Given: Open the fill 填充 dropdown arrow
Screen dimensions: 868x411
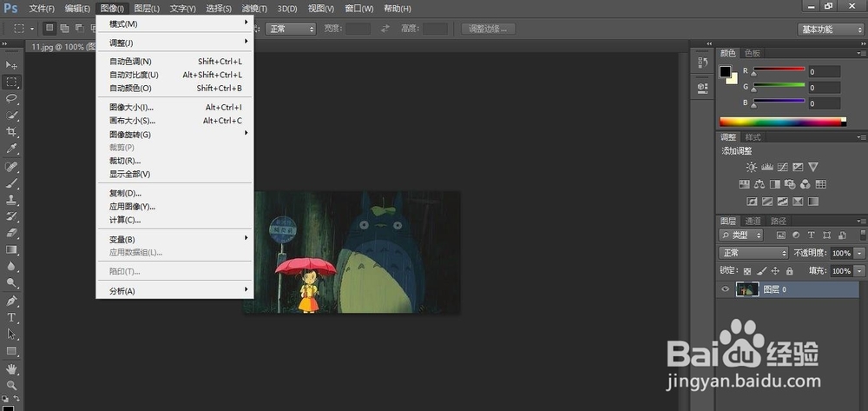Looking at the screenshot, I should click(x=859, y=271).
